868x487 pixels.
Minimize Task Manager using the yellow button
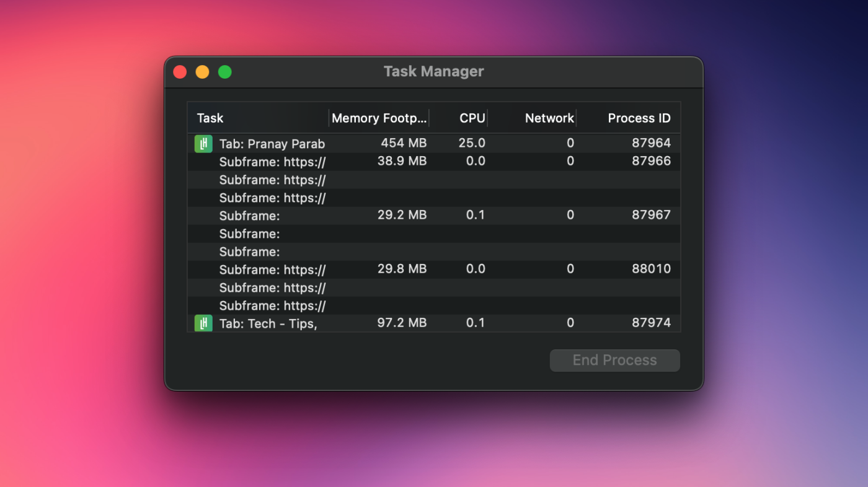(x=202, y=72)
